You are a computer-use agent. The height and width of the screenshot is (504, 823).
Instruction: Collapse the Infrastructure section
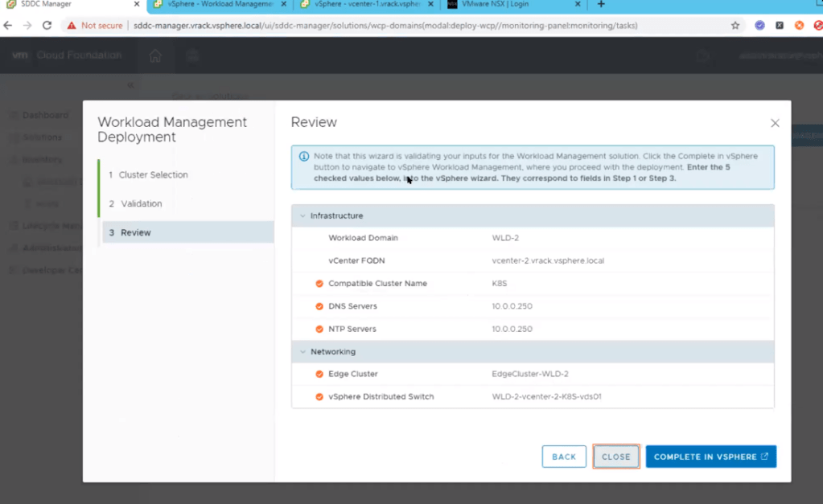[302, 216]
